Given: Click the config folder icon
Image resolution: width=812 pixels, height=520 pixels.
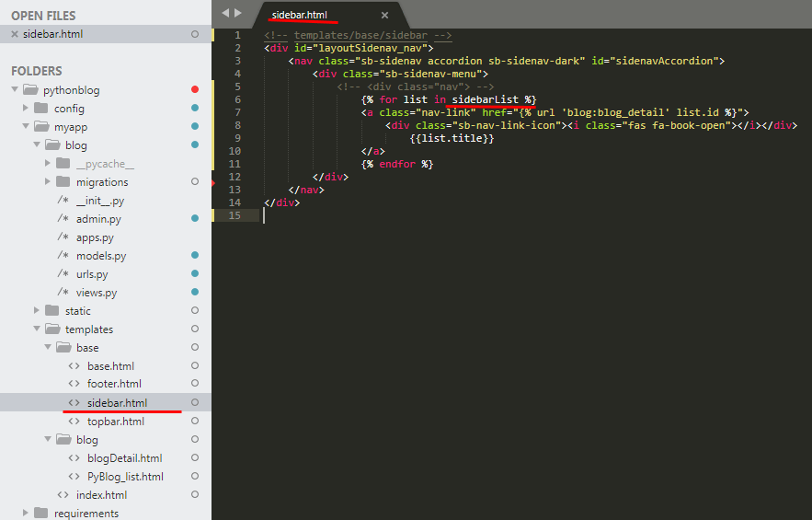Looking at the screenshot, I should tap(40, 108).
